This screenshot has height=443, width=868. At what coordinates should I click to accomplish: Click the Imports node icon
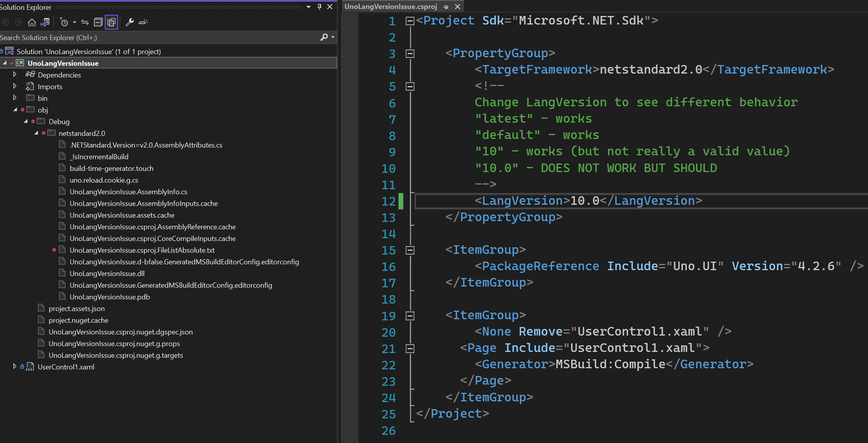(30, 86)
